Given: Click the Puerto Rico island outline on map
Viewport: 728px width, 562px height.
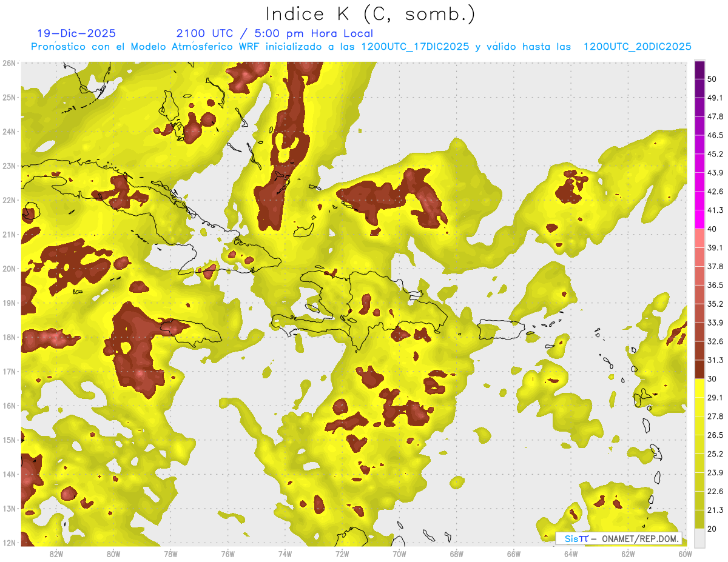Looking at the screenshot, I should pos(500,330).
